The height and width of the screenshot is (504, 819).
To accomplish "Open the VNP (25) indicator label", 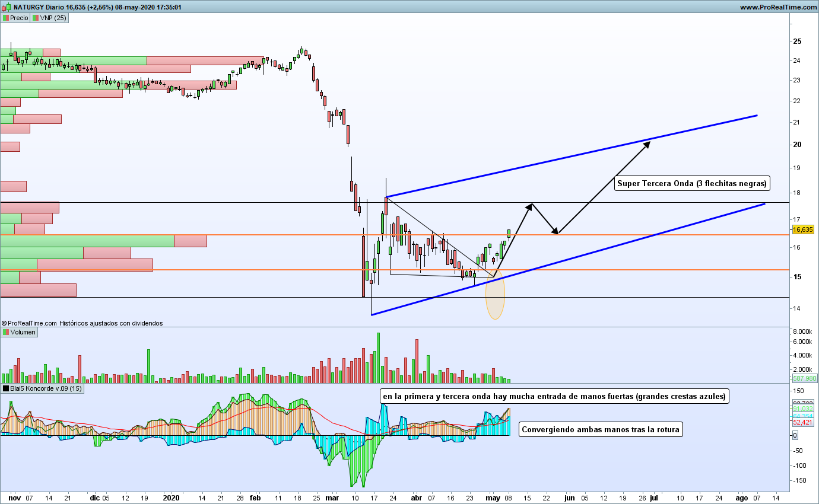I will click(53, 18).
